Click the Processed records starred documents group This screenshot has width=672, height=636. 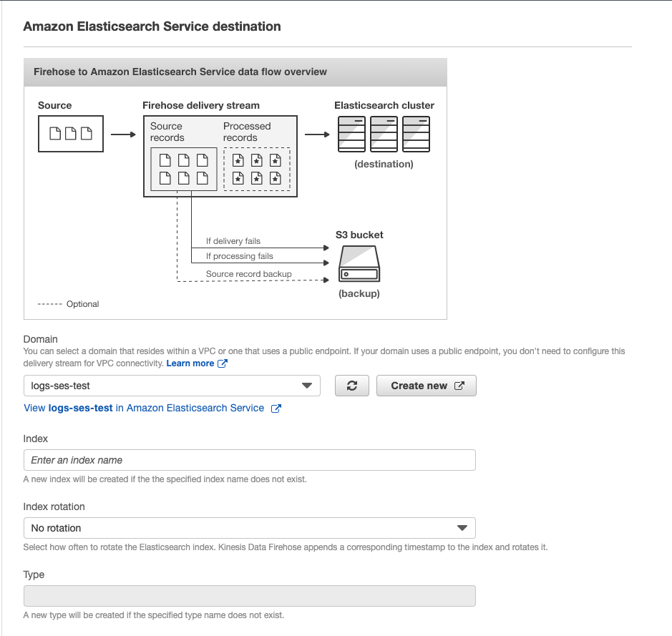point(257,169)
